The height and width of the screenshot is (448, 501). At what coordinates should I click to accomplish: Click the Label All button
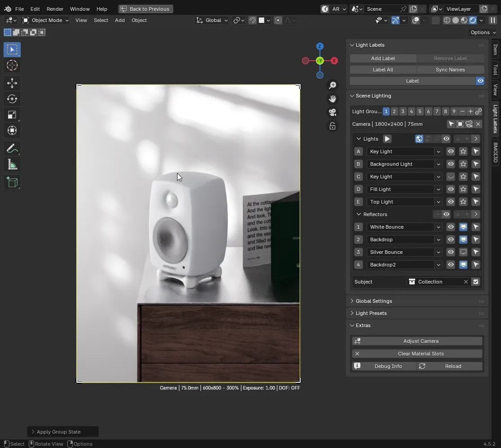pyautogui.click(x=383, y=70)
